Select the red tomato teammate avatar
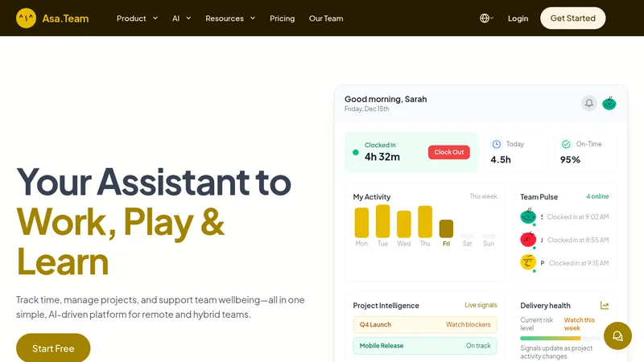 [x=528, y=239]
